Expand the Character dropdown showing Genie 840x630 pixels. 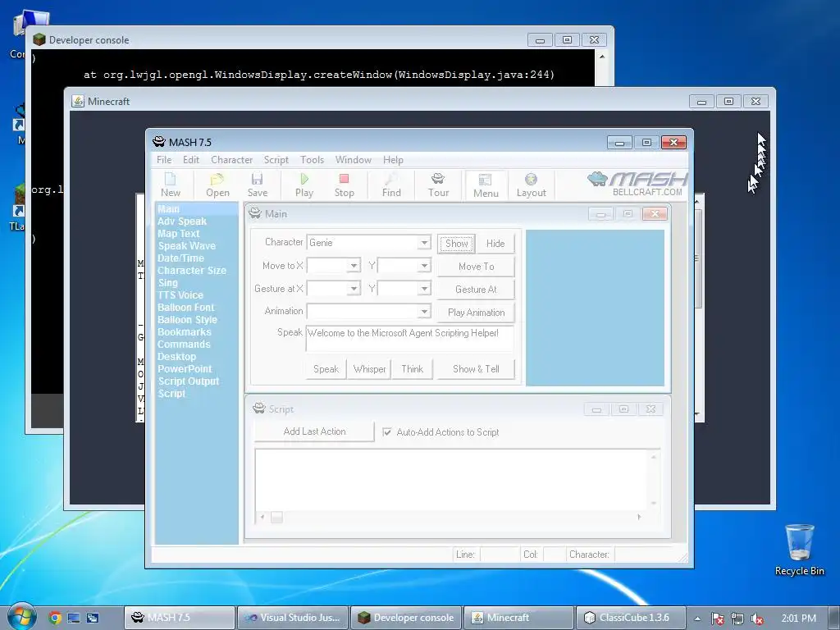[x=424, y=243]
